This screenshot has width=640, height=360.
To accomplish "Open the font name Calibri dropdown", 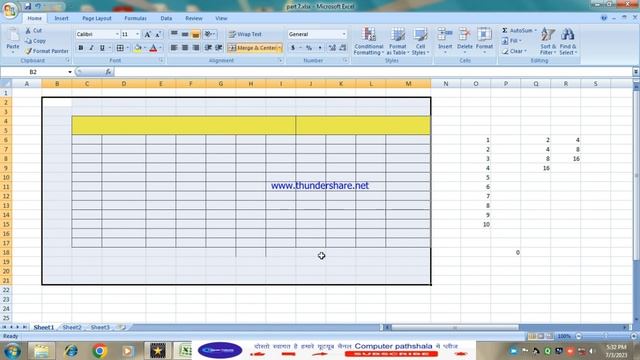I will tap(117, 34).
